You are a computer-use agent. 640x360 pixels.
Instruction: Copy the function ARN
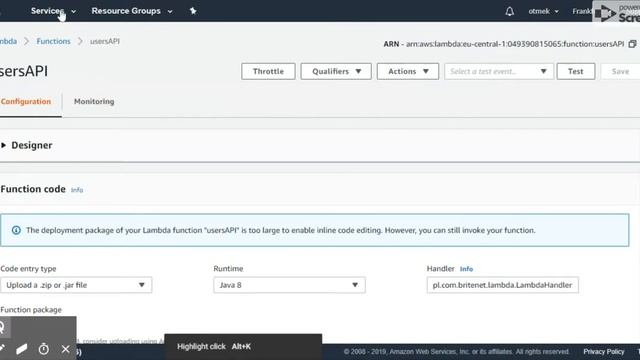pyautogui.click(x=632, y=44)
